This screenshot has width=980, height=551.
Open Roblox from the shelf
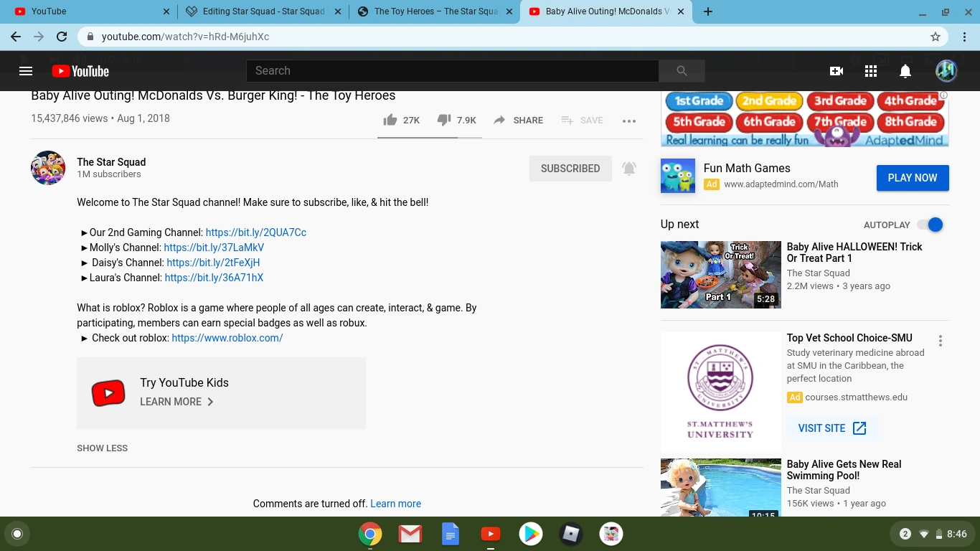571,534
